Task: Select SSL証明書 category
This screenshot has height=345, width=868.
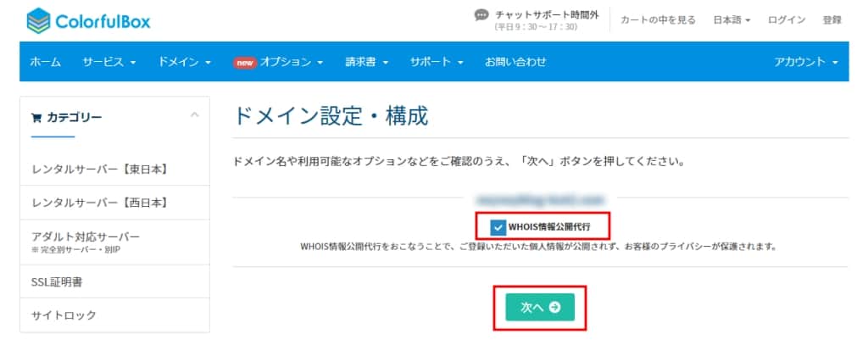Action: tap(114, 282)
